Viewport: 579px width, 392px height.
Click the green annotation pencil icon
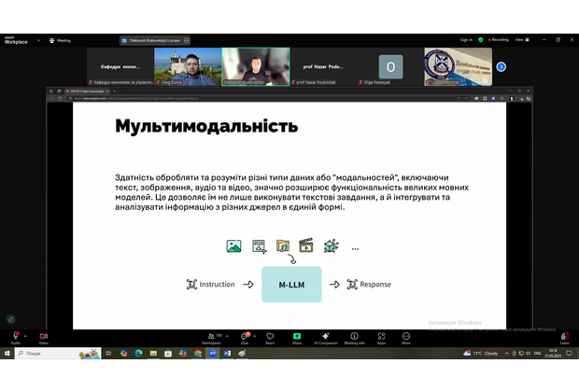(10, 319)
